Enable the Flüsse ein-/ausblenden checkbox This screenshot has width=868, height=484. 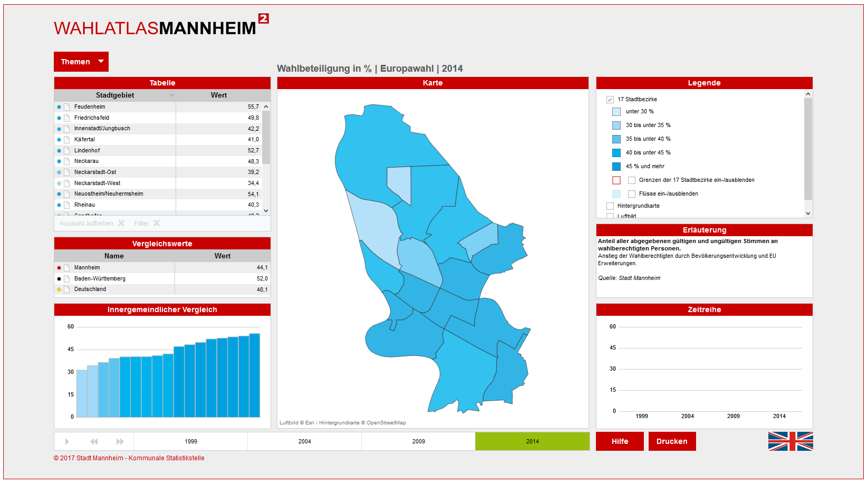coord(632,194)
